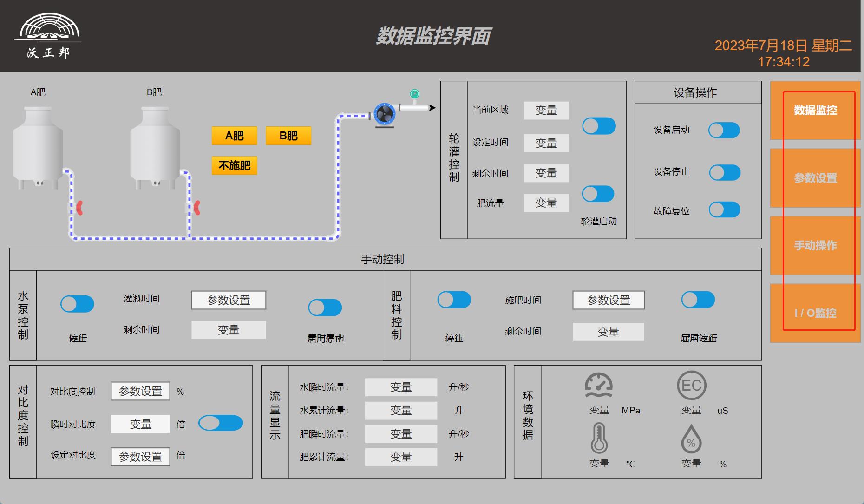Click the 肥瞬时流量 变量 value
The height and width of the screenshot is (504, 864).
(401, 434)
